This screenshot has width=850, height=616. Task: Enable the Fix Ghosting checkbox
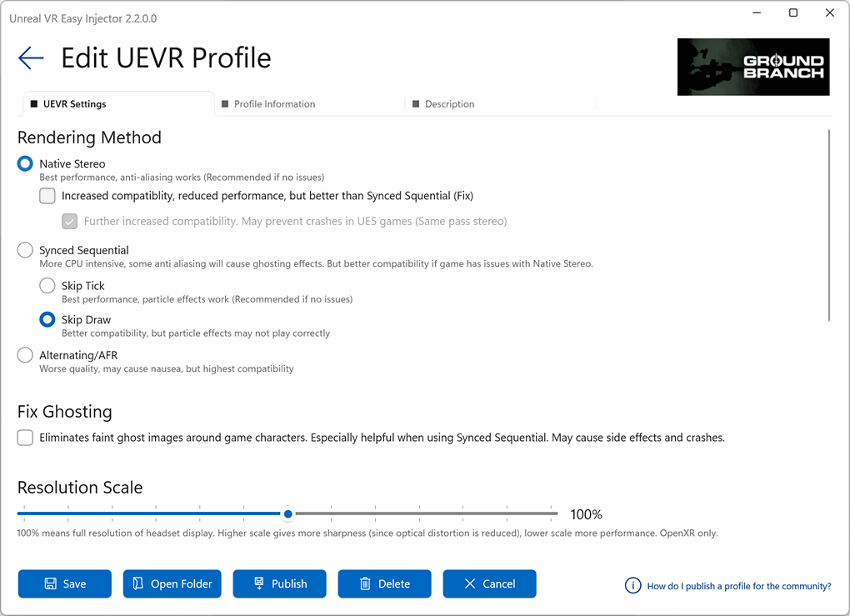click(24, 437)
